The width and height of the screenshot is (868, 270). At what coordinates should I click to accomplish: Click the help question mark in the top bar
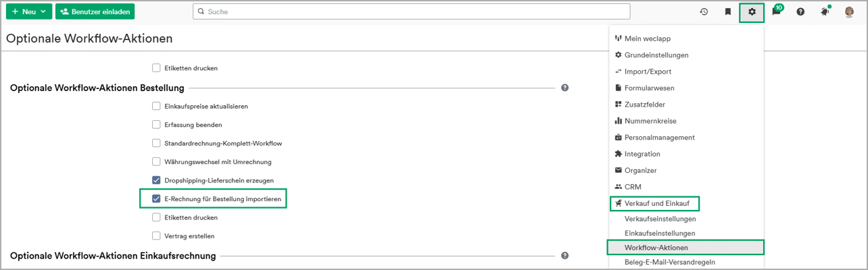(x=800, y=11)
